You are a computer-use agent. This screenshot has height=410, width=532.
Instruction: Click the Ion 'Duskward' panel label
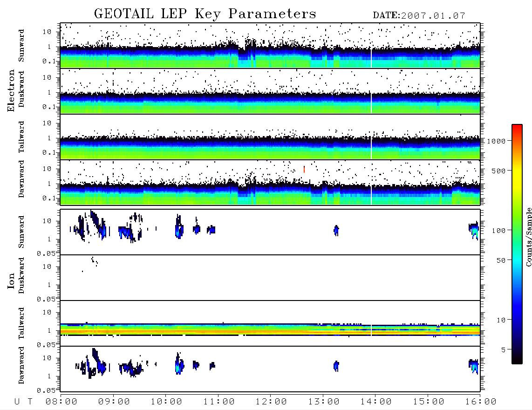[21, 275]
